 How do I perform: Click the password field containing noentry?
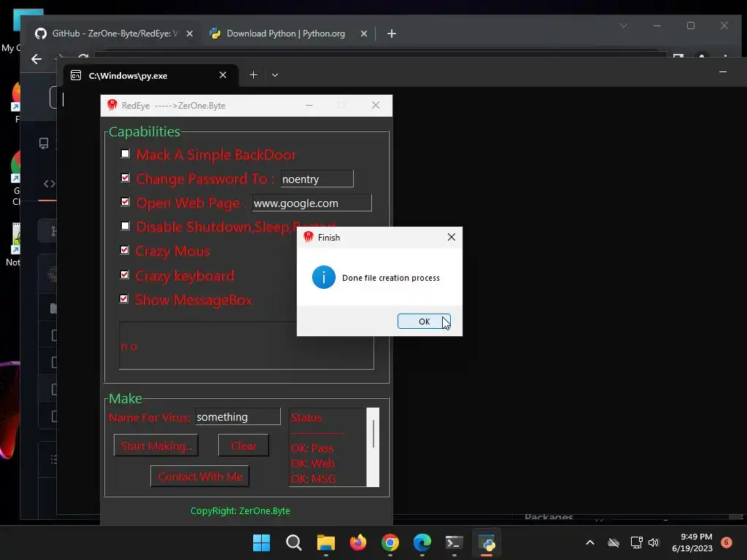coord(317,179)
